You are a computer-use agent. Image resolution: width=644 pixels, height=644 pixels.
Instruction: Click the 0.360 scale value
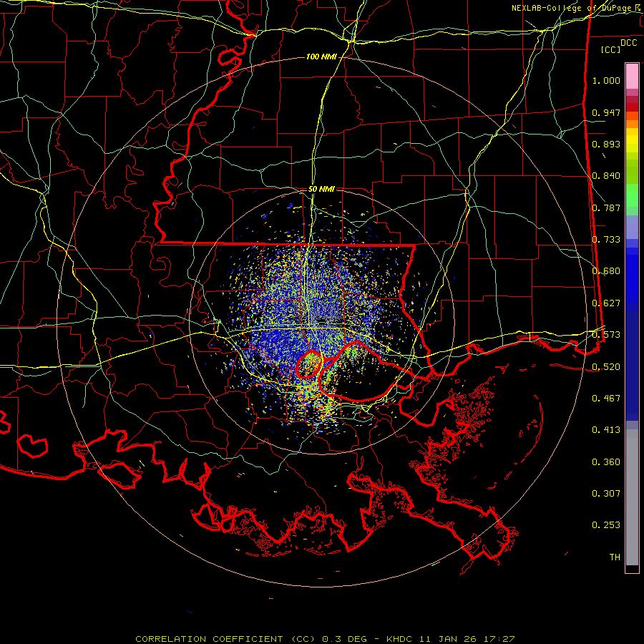pyautogui.click(x=606, y=462)
